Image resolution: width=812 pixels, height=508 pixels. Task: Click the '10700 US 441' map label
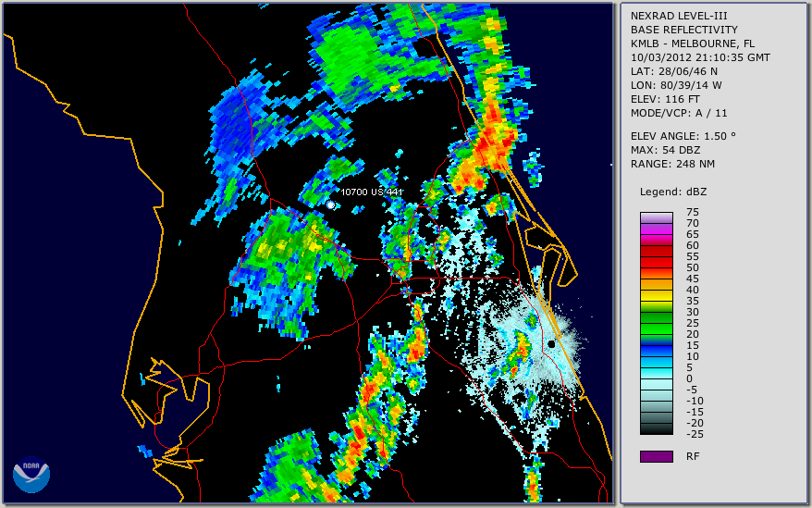(371, 192)
